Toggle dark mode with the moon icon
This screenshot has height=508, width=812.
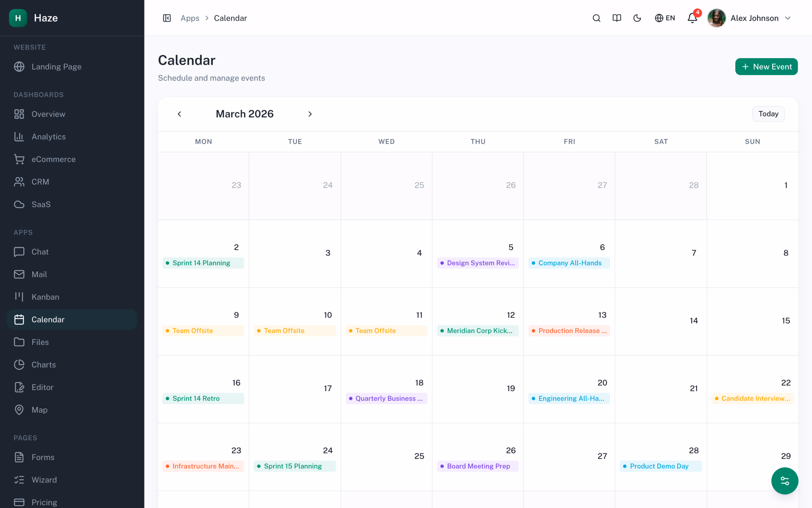(637, 18)
